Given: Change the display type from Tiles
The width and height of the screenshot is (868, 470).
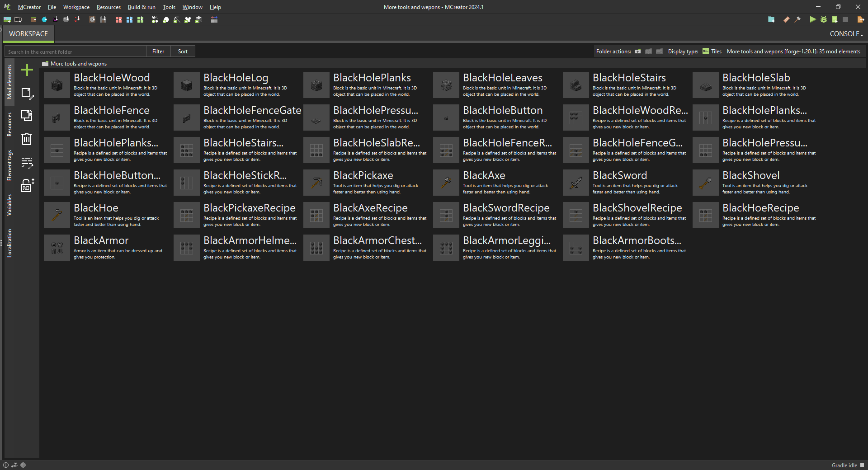Looking at the screenshot, I should pos(712,52).
